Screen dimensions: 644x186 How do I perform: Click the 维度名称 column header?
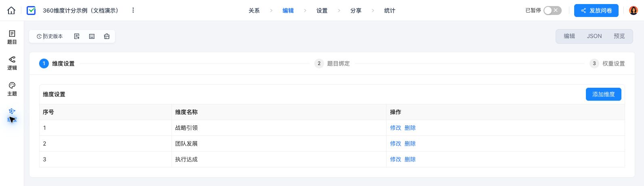[x=279, y=112]
